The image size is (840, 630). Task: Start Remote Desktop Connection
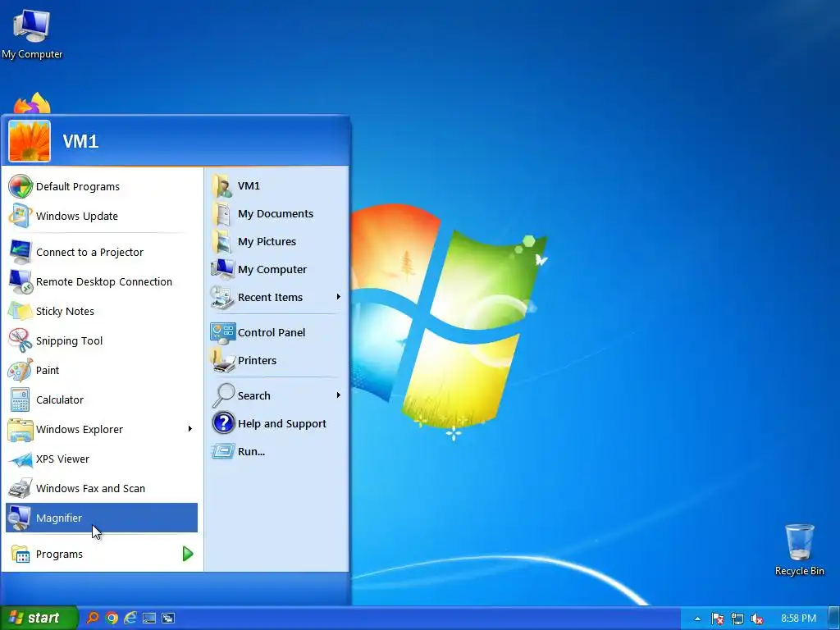coord(102,281)
